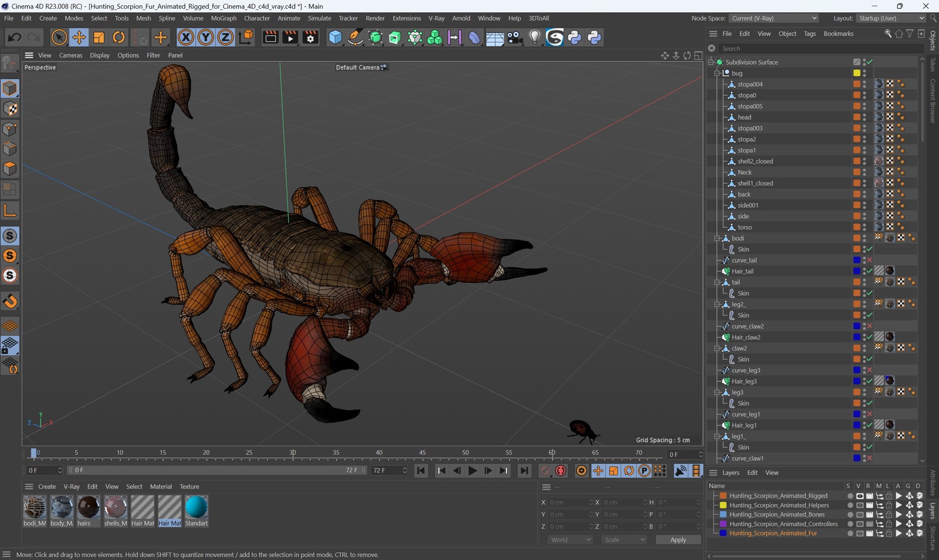Add a Cube primitive object
The image size is (939, 560).
coord(335,37)
